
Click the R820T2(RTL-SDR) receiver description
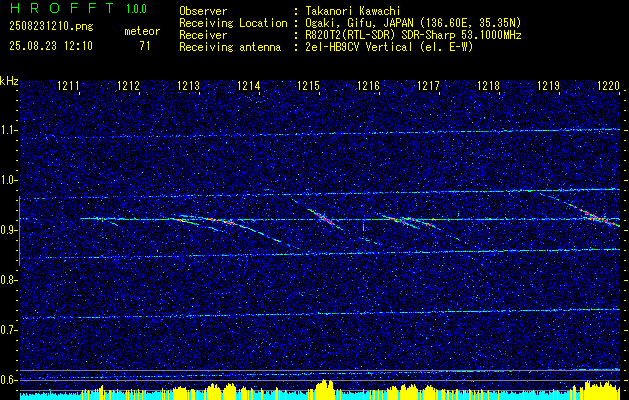click(x=413, y=35)
